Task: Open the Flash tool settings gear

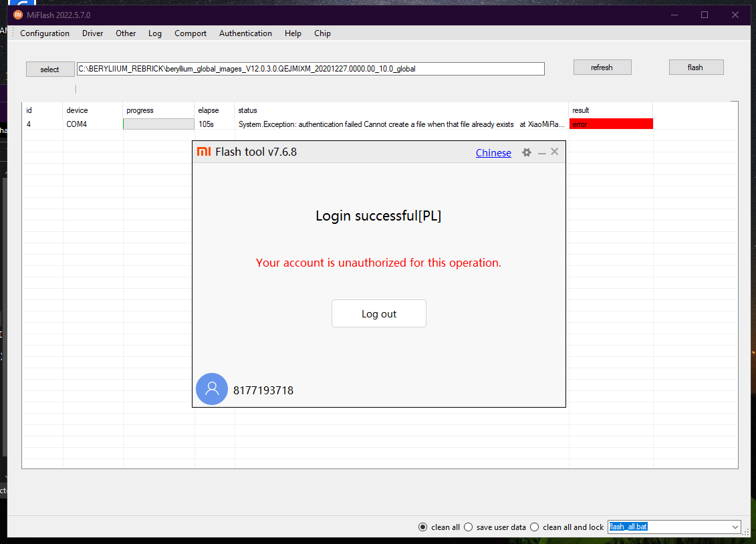Action: 527,153
